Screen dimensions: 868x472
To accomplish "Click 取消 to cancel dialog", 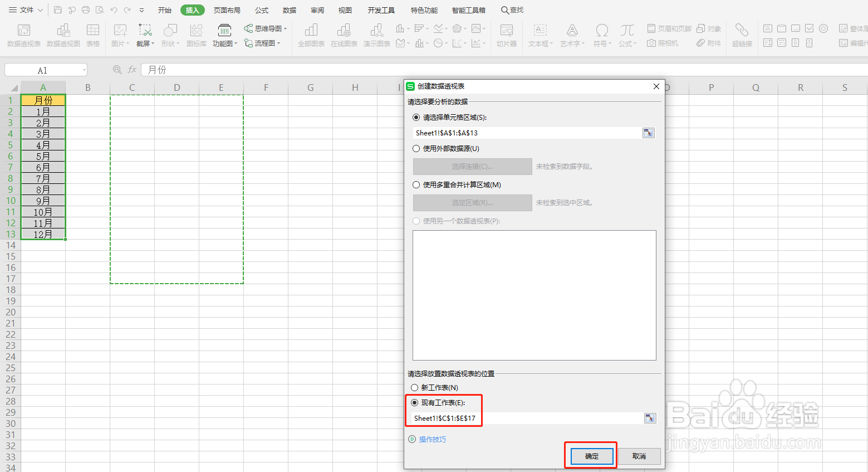I will pyautogui.click(x=639, y=456).
